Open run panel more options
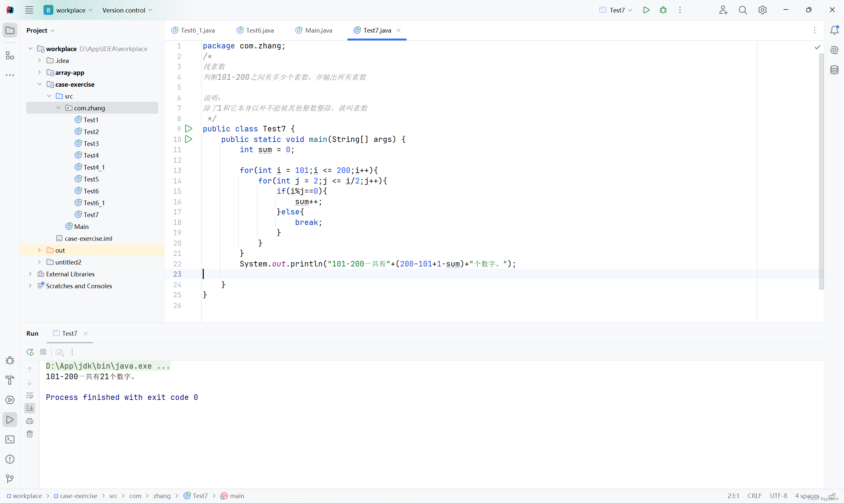Viewport: 844px width, 504px height. point(72,352)
